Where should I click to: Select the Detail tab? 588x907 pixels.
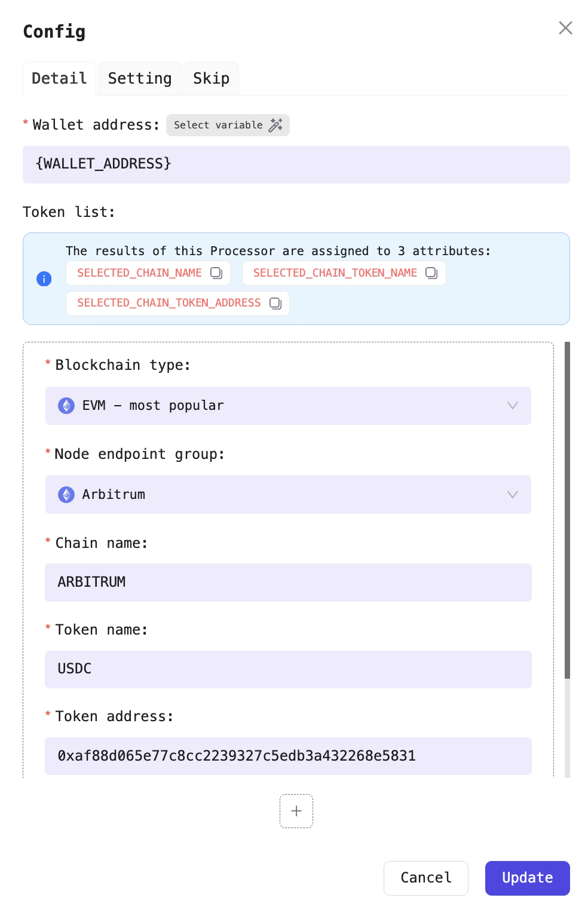point(59,78)
